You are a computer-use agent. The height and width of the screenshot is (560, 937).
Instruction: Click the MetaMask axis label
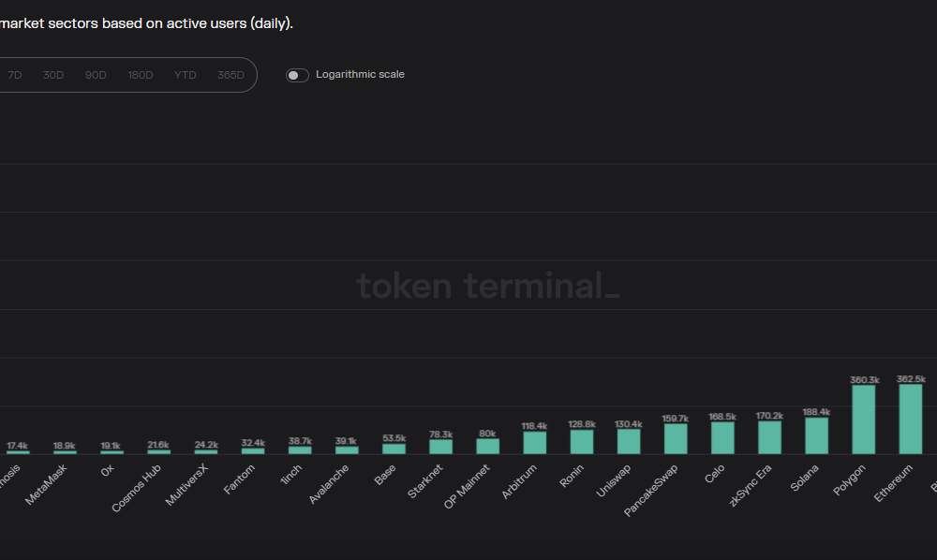(46, 484)
